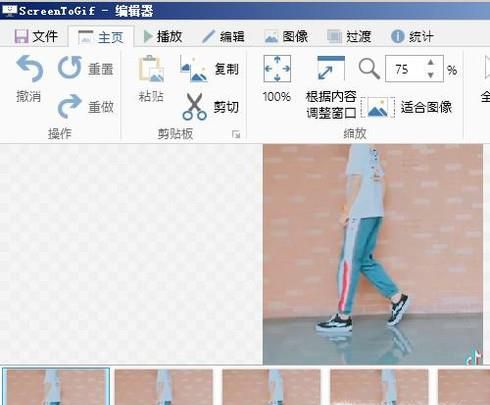Click the 重置 label text
Image resolution: width=490 pixels, height=405 pixels.
pos(101,69)
